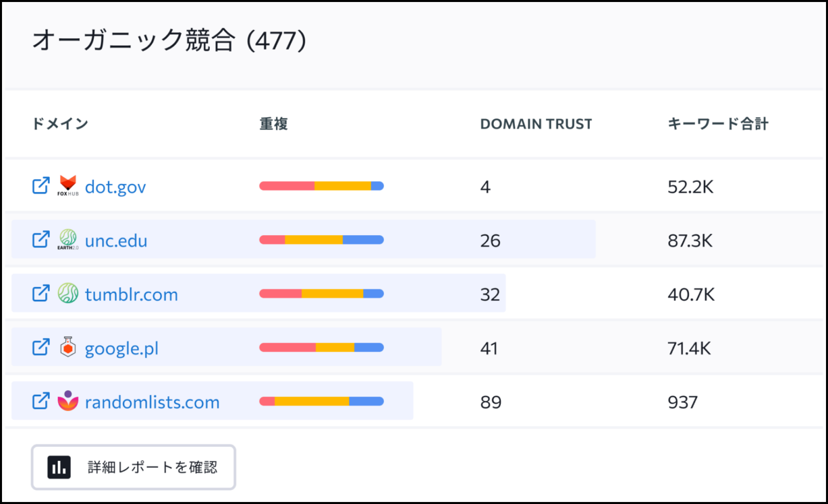Open tumblr.com external link icon
Screen dimensions: 828x504
[x=41, y=293]
